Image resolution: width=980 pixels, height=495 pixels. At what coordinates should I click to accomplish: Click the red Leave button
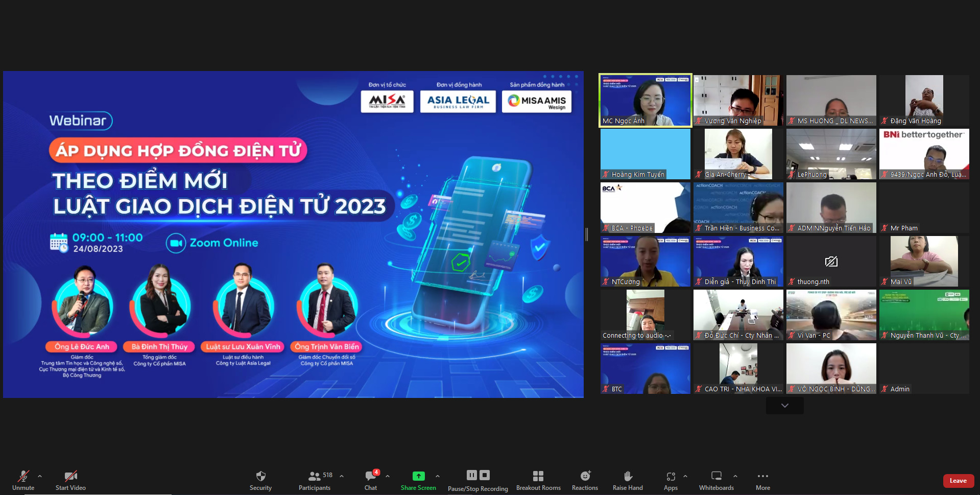click(x=958, y=481)
